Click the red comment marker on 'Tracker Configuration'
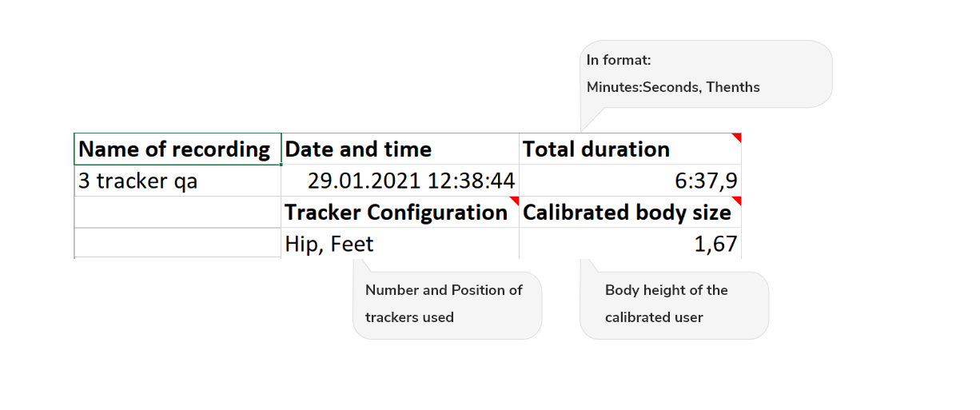 coord(516,200)
